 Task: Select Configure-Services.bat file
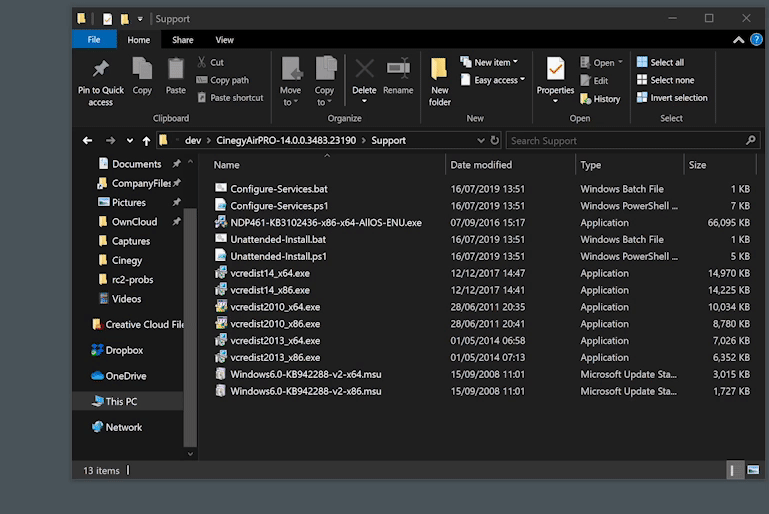point(279,189)
